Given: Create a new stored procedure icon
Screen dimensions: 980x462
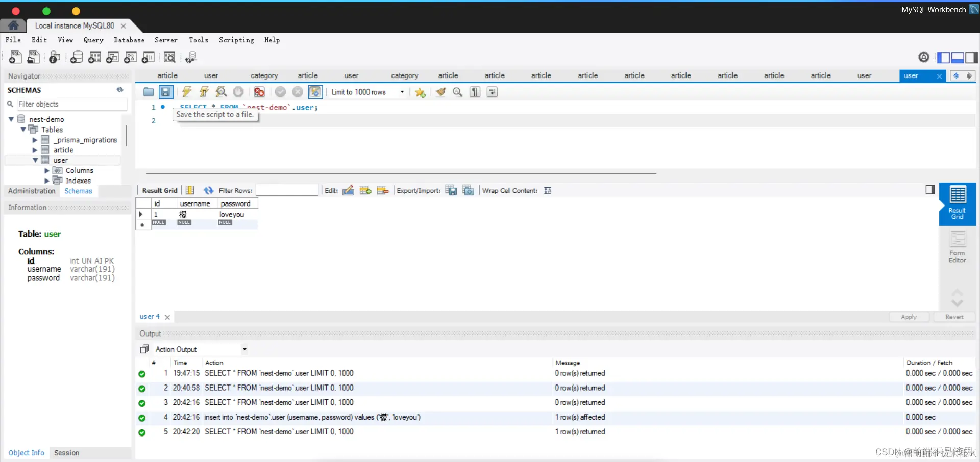Looking at the screenshot, I should click(130, 57).
